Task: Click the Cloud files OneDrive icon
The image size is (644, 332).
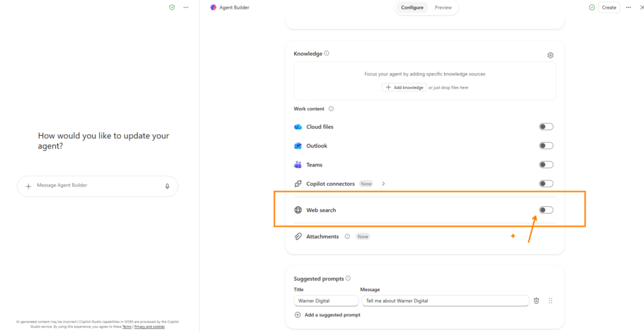Action: tap(298, 127)
